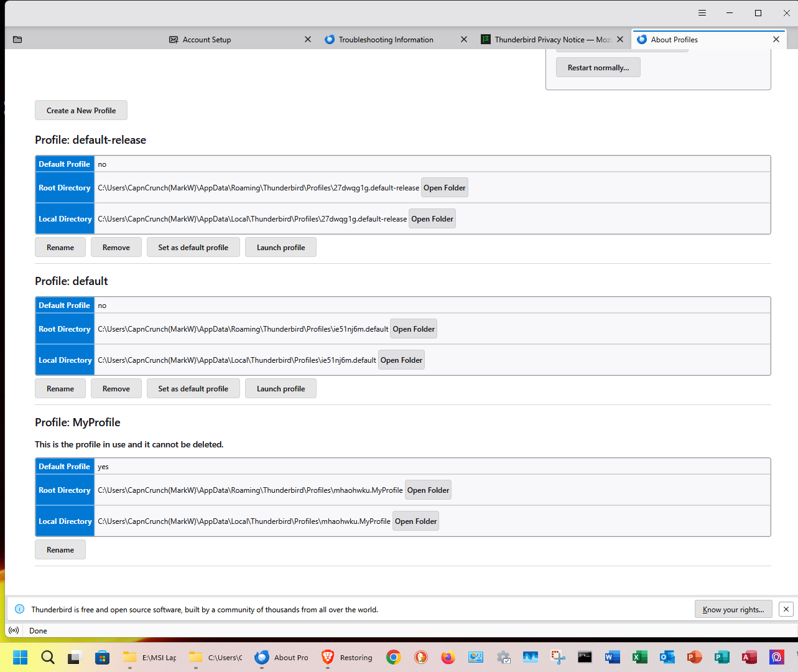Viewport: 798px width, 672px height.
Task: Click the 'Done' status bar text
Action: click(38, 630)
